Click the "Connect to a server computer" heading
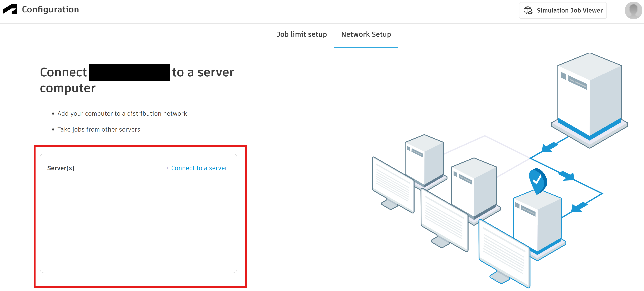The image size is (644, 291). pos(137,80)
